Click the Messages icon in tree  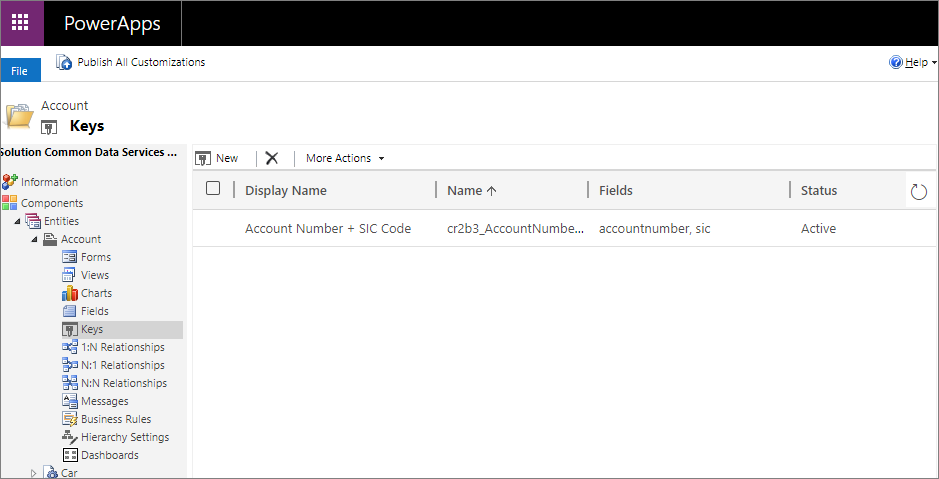point(70,401)
